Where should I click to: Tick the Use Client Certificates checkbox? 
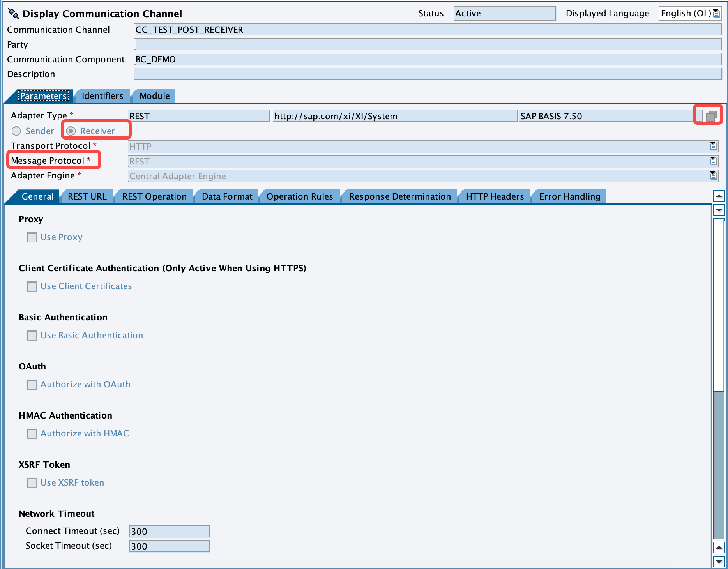32,286
